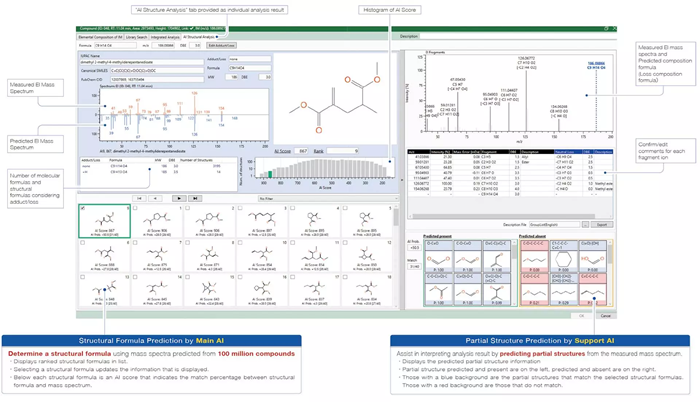Click the Adduct/Loss field showing none
700x402 pixels.
(250, 59)
